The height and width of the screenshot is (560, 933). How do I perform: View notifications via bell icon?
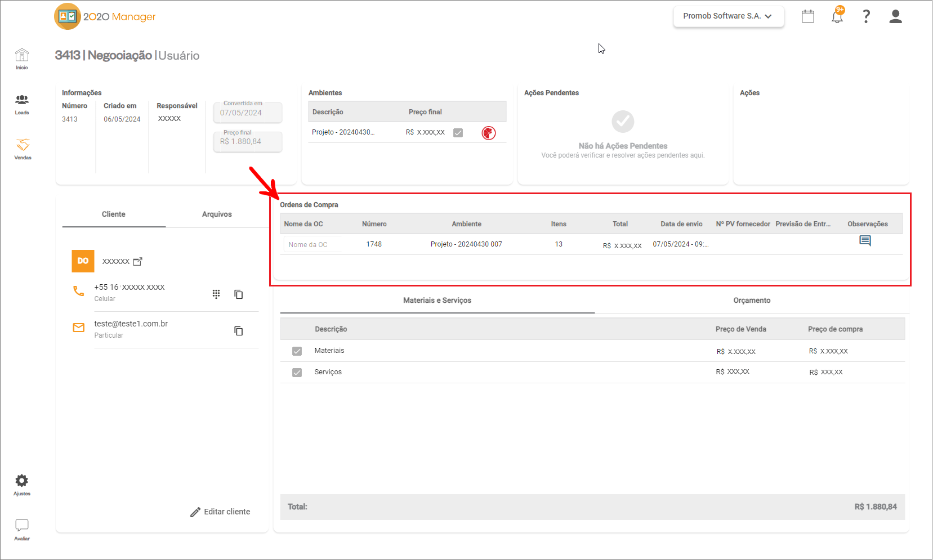click(x=837, y=16)
